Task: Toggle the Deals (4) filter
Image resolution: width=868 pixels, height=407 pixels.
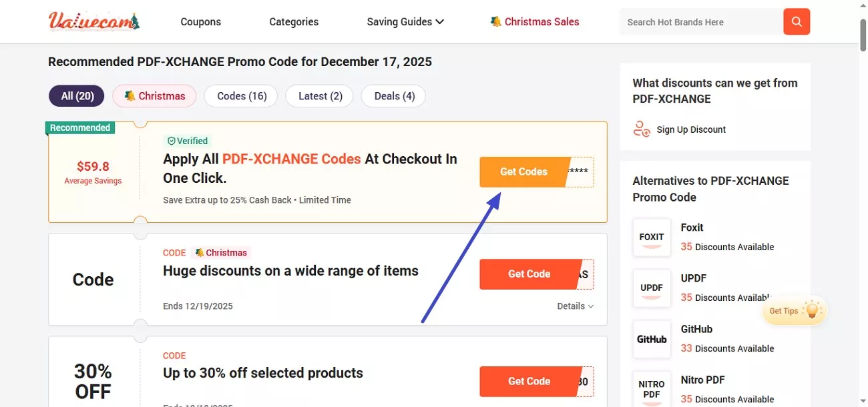Action: coord(393,95)
